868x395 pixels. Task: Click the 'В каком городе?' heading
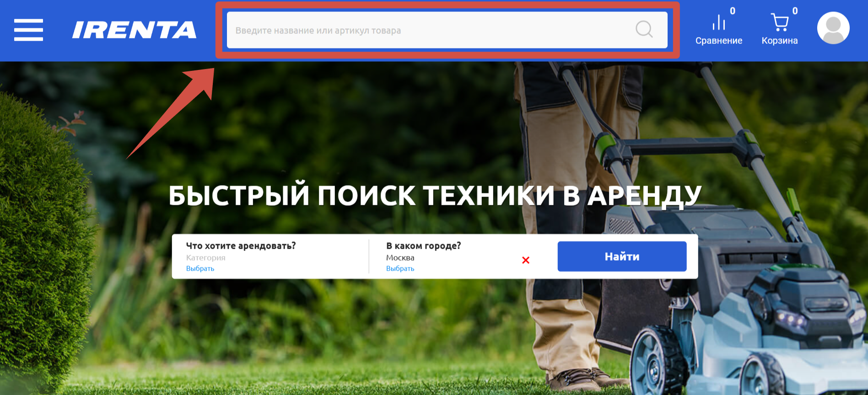click(423, 246)
